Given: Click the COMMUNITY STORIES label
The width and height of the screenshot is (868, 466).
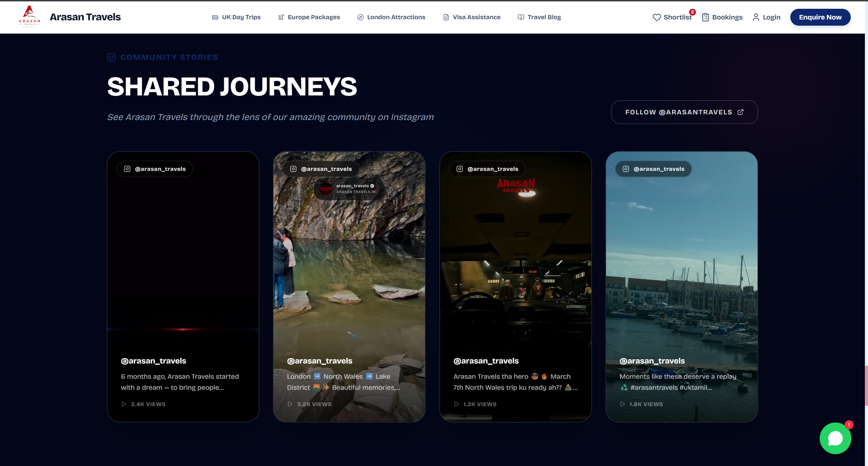Looking at the screenshot, I should (169, 57).
